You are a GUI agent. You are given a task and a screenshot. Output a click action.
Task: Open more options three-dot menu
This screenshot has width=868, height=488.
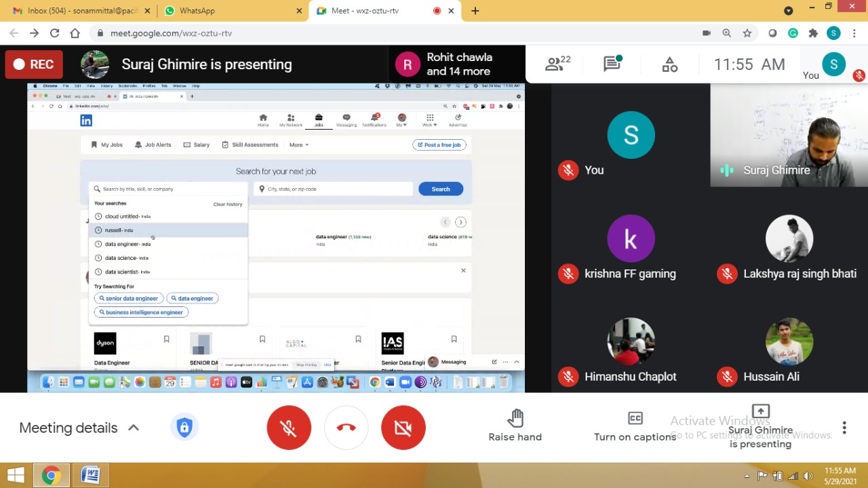pyautogui.click(x=844, y=428)
